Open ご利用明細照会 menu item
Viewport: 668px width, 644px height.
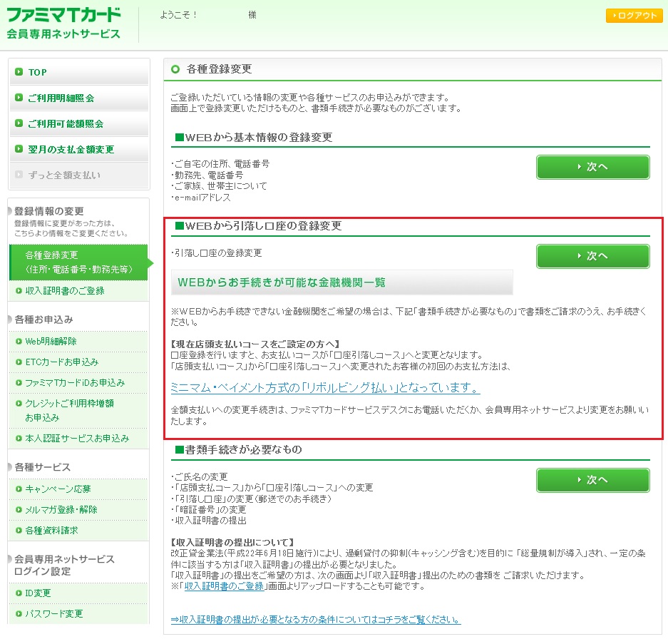pyautogui.click(x=79, y=98)
